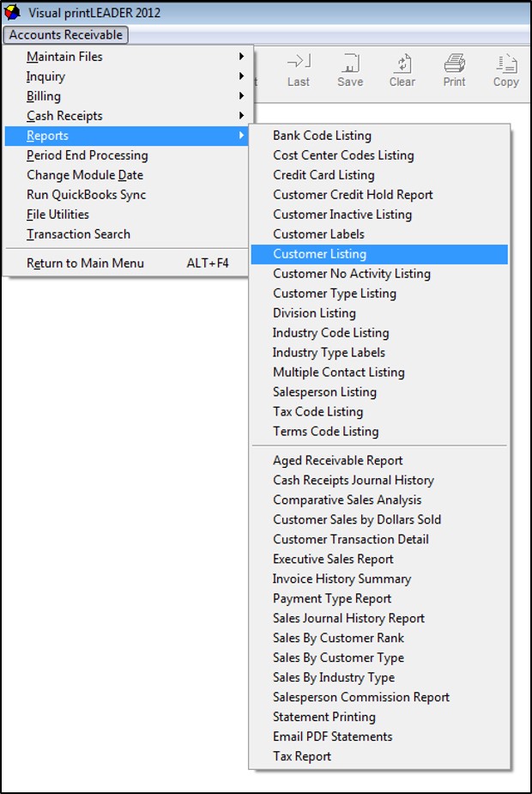532x794 pixels.
Task: Open Aged Receivable Report
Action: click(x=379, y=461)
